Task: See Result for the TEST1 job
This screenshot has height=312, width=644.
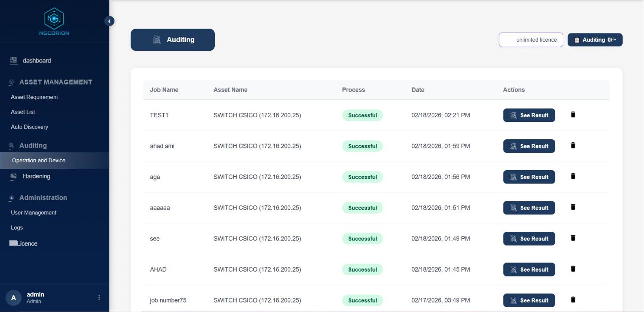Action: click(529, 115)
